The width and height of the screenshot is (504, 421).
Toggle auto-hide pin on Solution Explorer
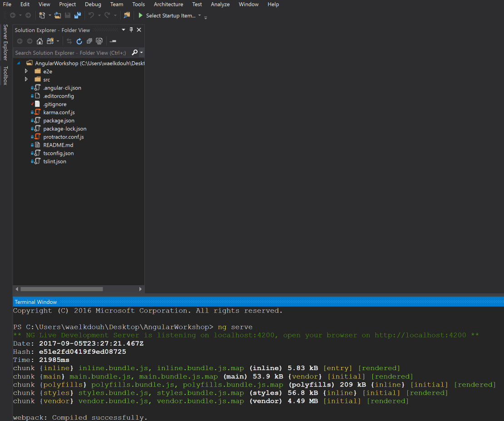(131, 30)
